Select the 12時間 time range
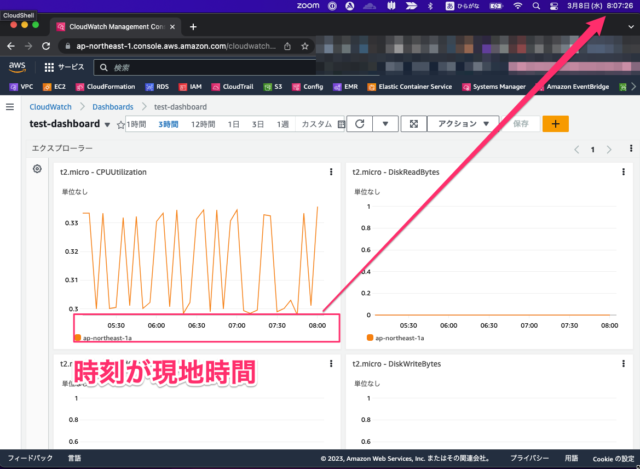Image resolution: width=640 pixels, height=469 pixels. point(203,124)
